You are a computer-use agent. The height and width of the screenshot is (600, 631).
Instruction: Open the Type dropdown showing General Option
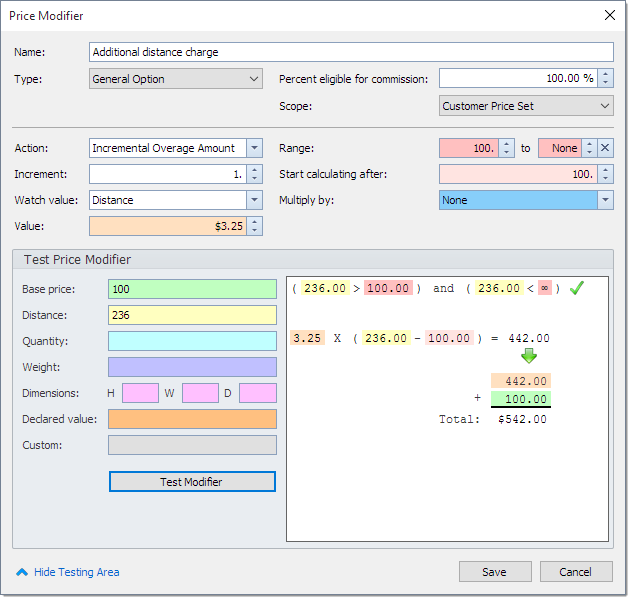176,78
